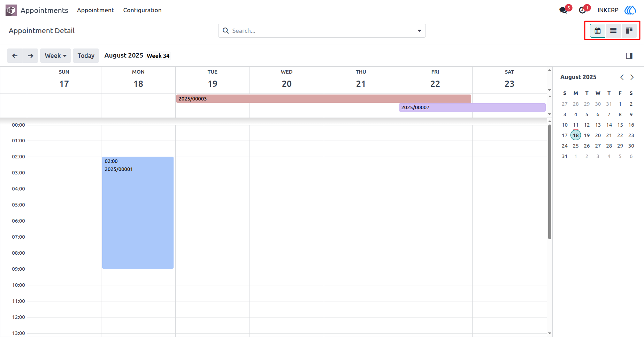The width and height of the screenshot is (644, 337).
Task: Go to previous week arrow
Action: [x=15, y=56]
